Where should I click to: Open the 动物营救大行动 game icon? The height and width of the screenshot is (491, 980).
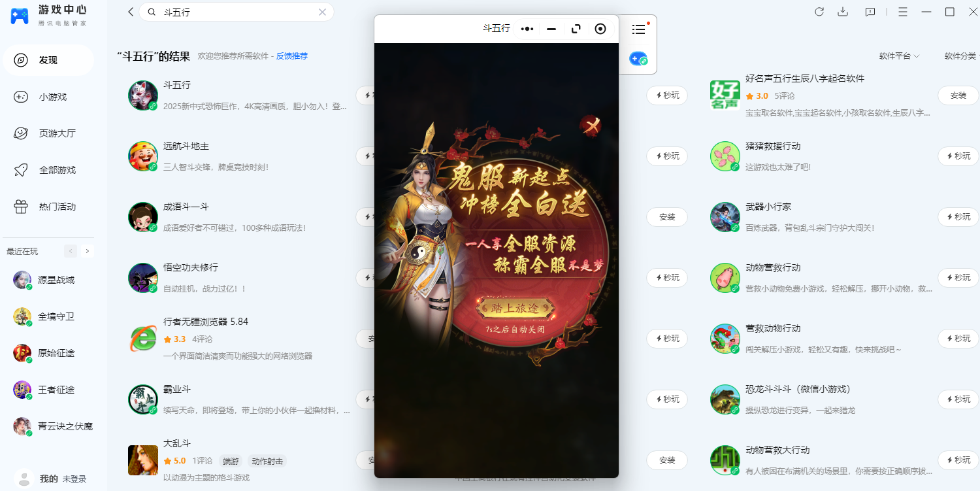pos(725,460)
